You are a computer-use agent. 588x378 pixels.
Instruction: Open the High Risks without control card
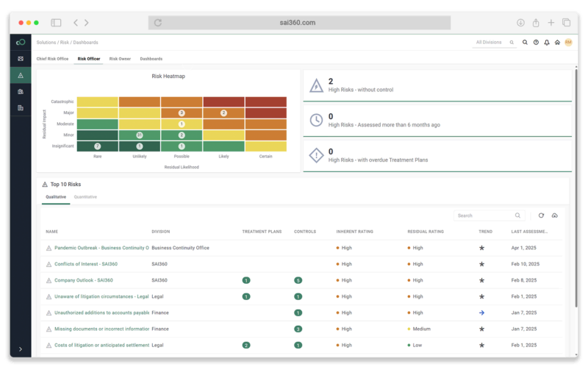click(437, 85)
